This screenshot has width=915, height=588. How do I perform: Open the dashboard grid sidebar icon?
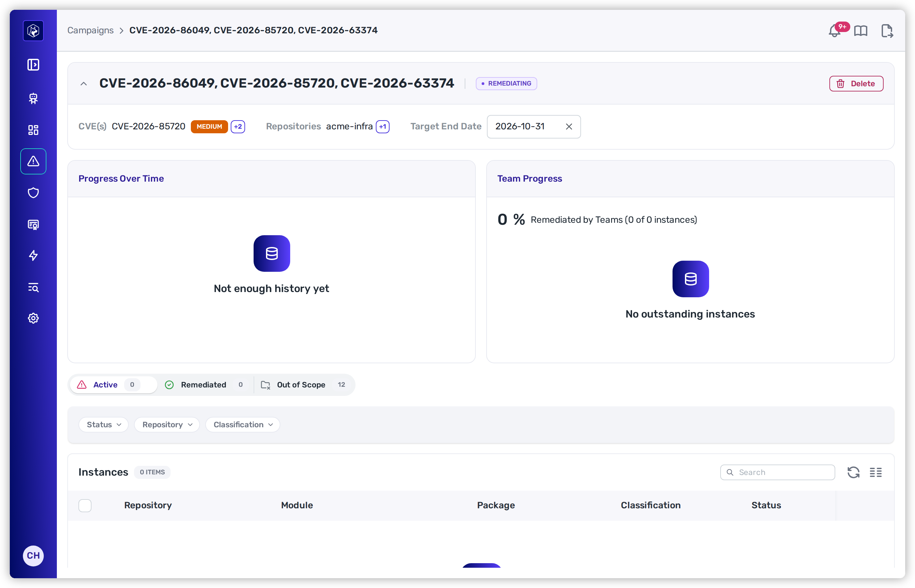[x=33, y=130]
